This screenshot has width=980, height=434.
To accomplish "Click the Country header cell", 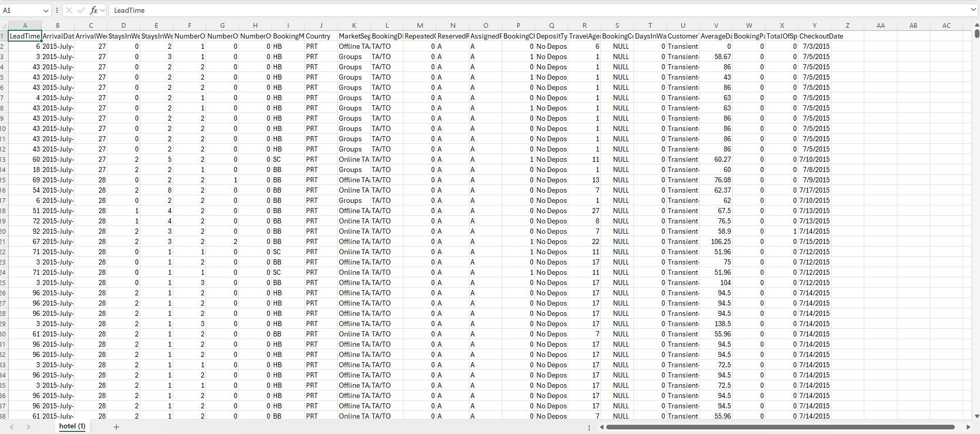I will point(321,36).
